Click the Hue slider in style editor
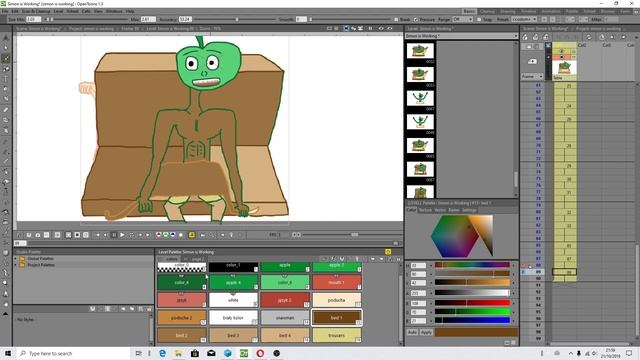Image resolution: width=640 pixels, height=360 pixels. [472, 265]
